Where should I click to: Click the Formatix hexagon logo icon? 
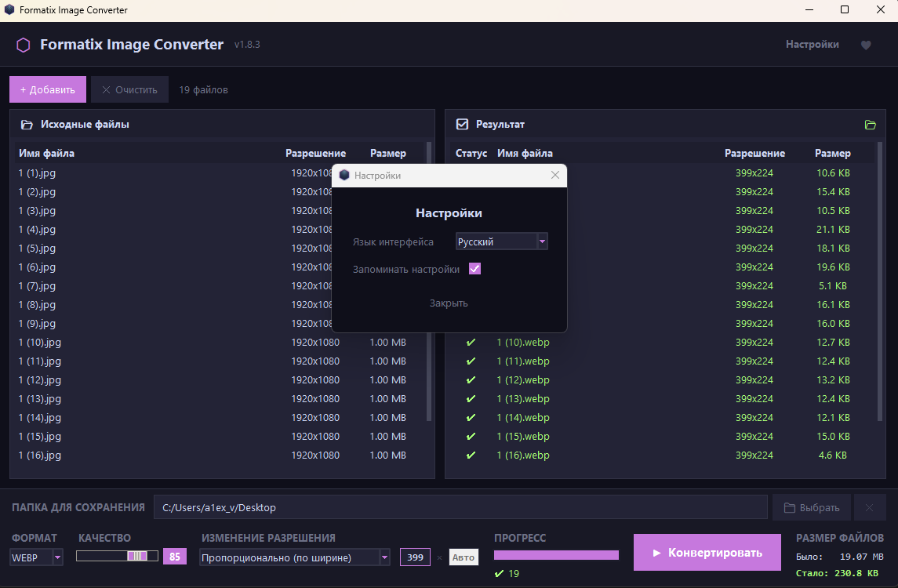tap(24, 45)
